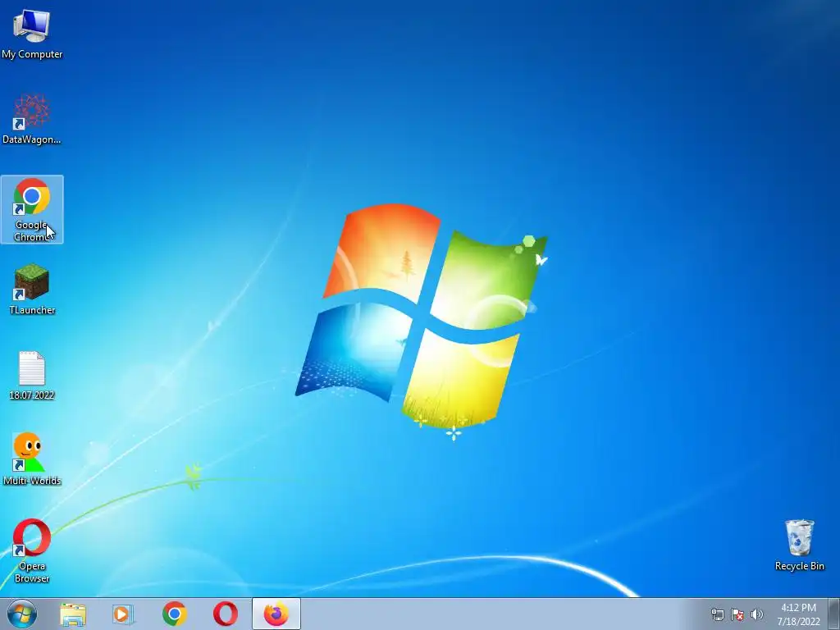Launch Google Chrome from the taskbar
The height and width of the screenshot is (630, 840).
(x=174, y=614)
